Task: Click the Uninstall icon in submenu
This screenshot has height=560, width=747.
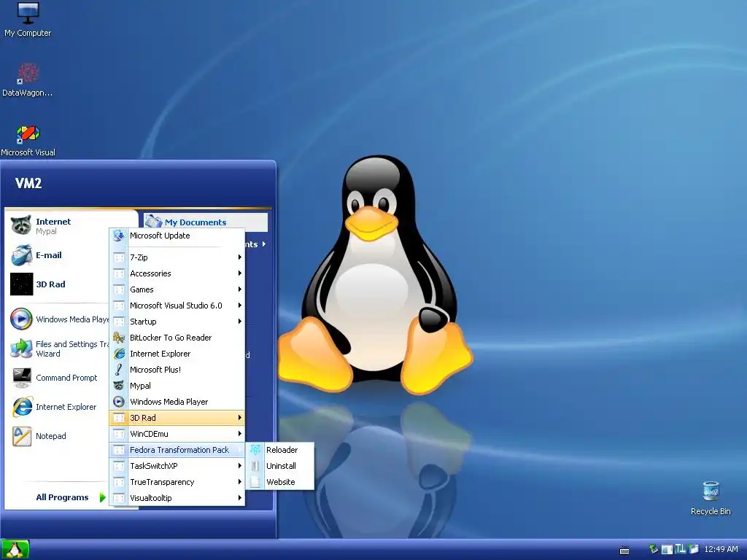Action: 255,466
